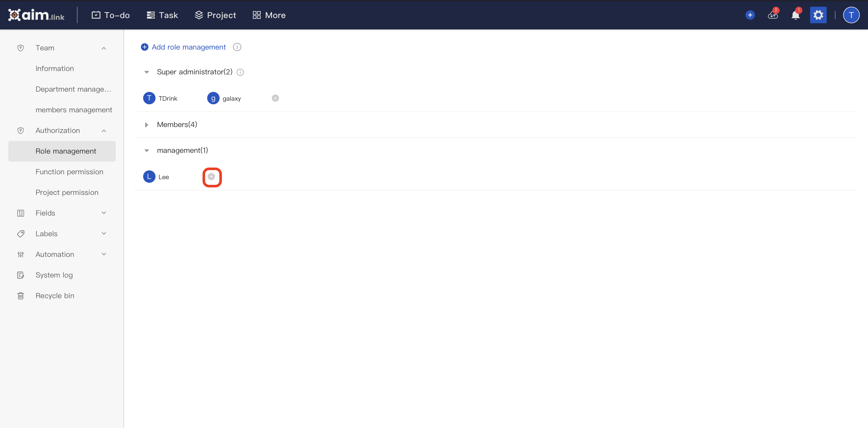Click the info icon next to Super administrator

(x=240, y=72)
